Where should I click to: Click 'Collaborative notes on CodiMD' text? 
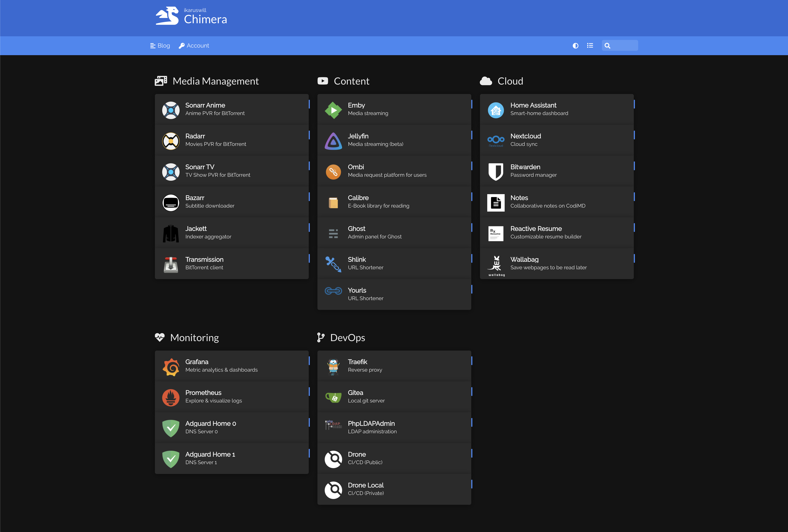tap(548, 206)
